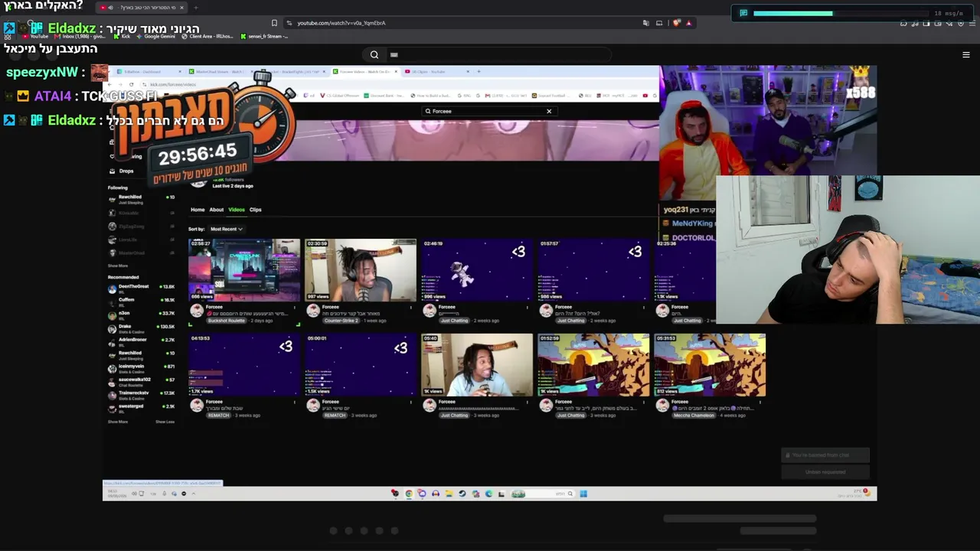Select the Forceee Videos browser tab

tap(365, 72)
